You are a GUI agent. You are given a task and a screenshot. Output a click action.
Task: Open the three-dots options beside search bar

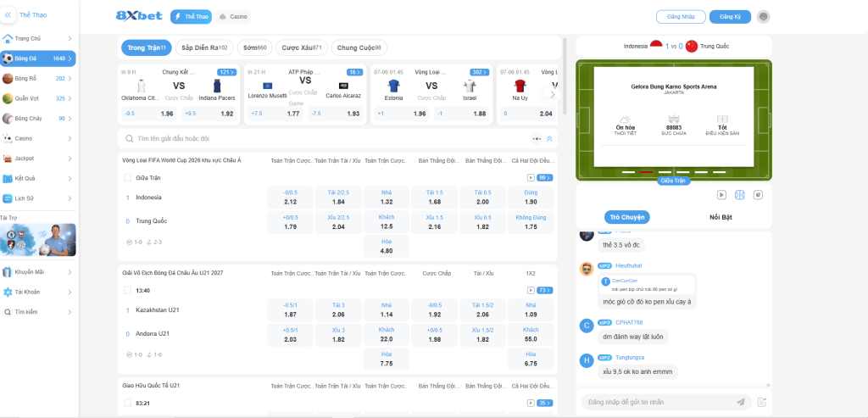click(x=536, y=138)
